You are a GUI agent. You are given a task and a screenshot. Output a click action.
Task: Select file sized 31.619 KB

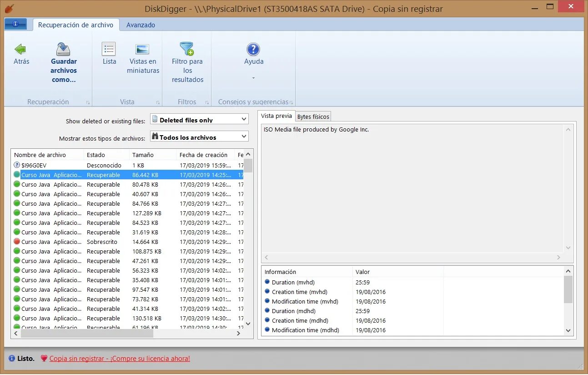tap(128, 232)
